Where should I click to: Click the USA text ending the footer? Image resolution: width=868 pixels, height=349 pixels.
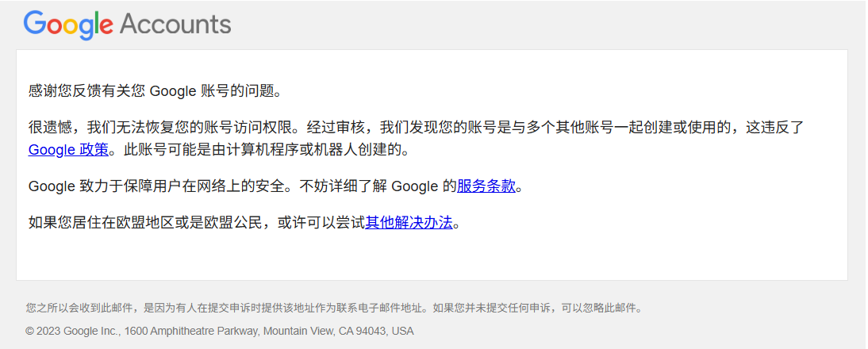[403, 332]
